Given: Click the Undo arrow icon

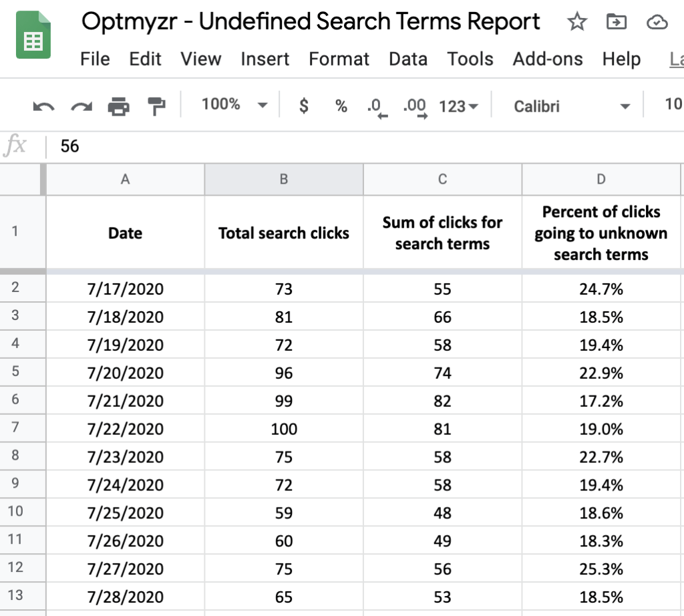Looking at the screenshot, I should (43, 106).
